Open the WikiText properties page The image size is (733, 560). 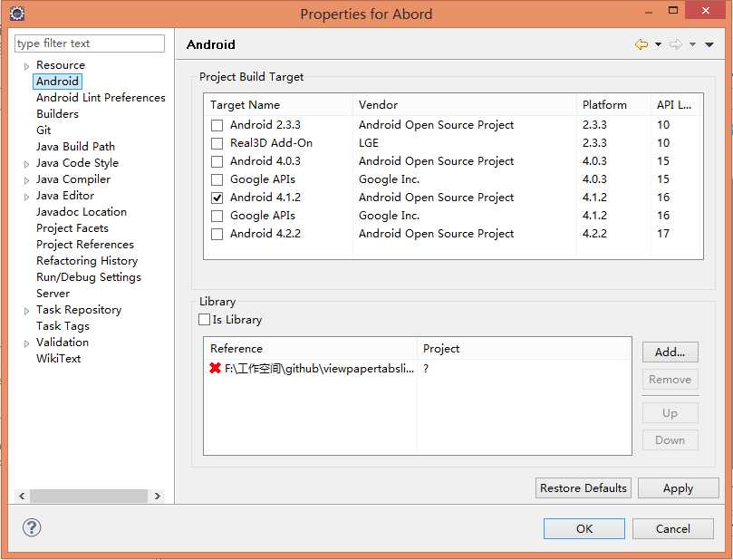pyautogui.click(x=58, y=359)
